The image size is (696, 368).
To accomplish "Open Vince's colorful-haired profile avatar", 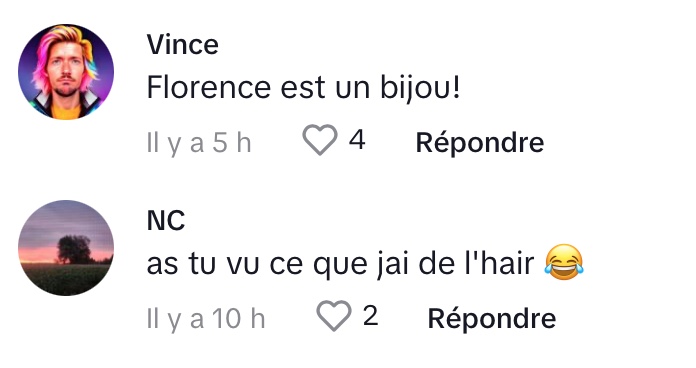I will [66, 72].
